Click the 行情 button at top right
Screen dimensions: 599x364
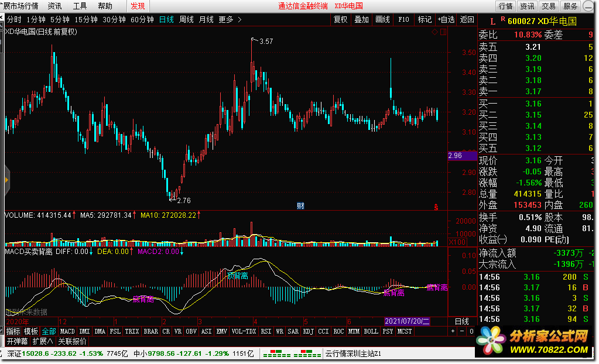tap(506, 6)
